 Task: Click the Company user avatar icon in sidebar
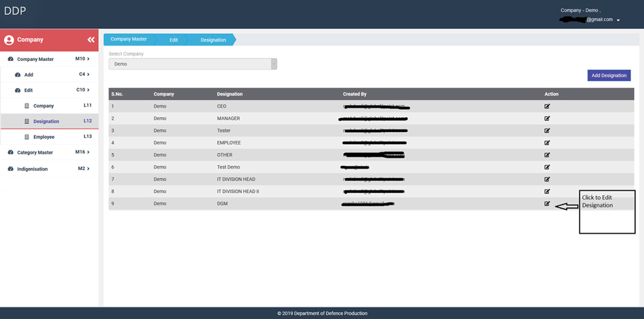pyautogui.click(x=9, y=40)
